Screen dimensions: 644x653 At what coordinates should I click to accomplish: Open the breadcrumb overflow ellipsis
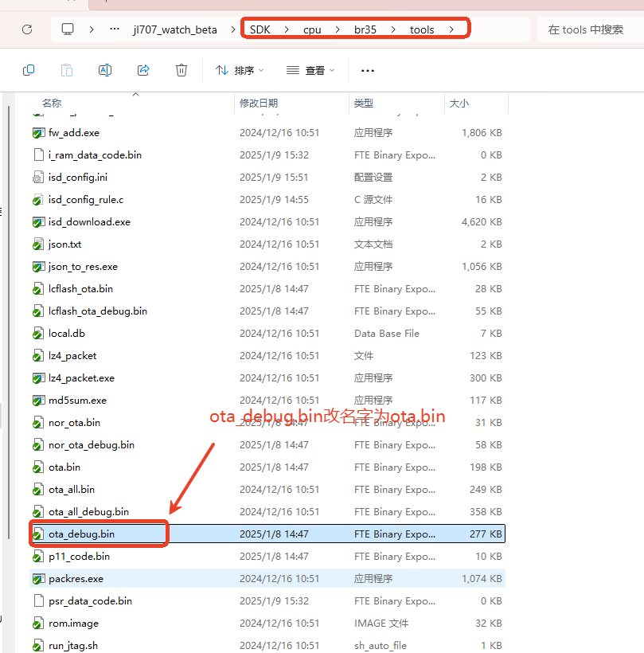click(115, 29)
